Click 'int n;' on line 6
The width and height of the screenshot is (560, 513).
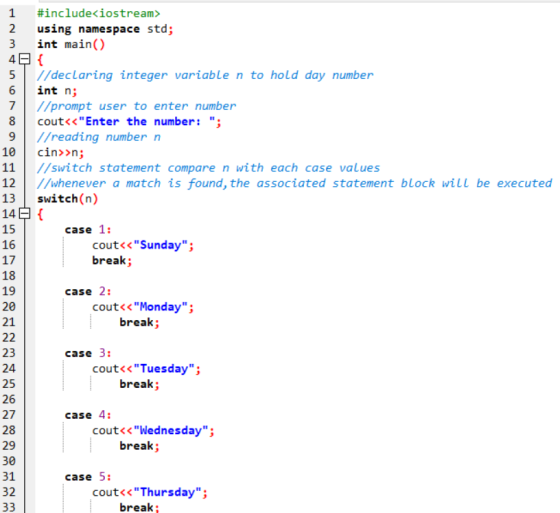[57, 90]
